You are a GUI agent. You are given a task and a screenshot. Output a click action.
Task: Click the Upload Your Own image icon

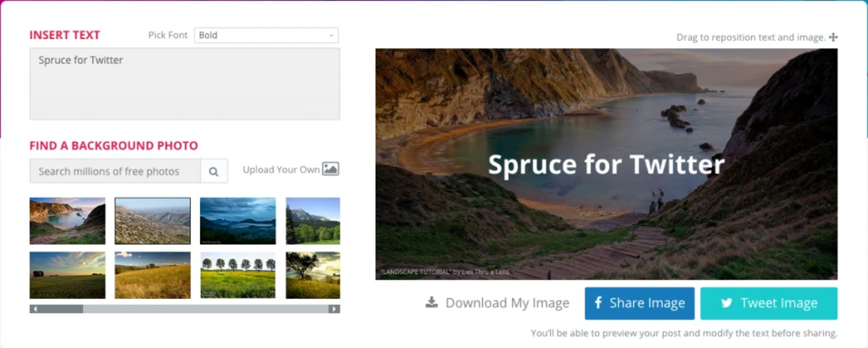click(330, 169)
